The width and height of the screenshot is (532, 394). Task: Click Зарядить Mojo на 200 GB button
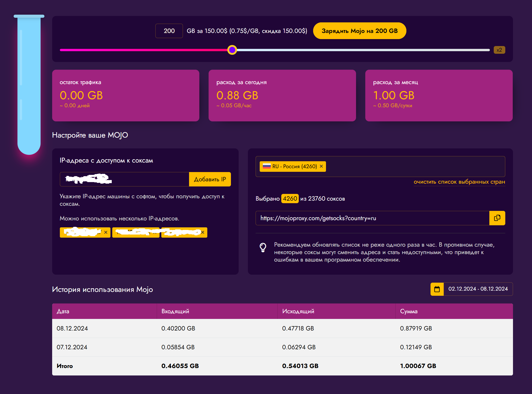359,31
